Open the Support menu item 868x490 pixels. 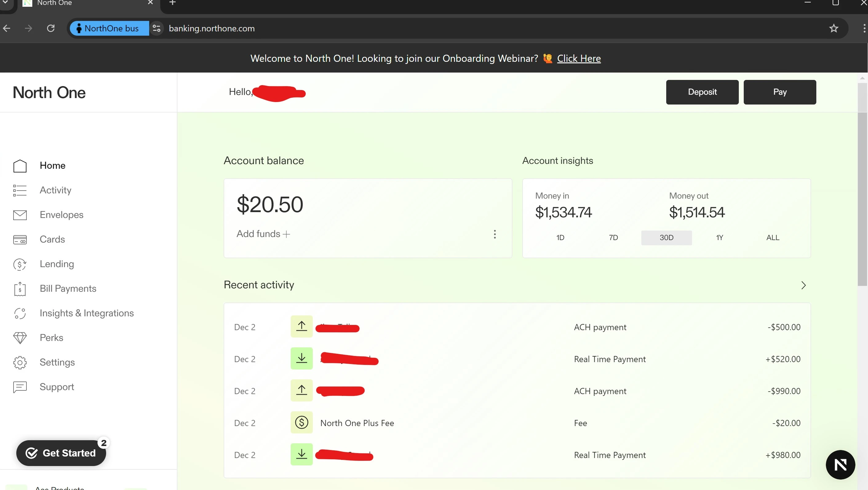[57, 387]
